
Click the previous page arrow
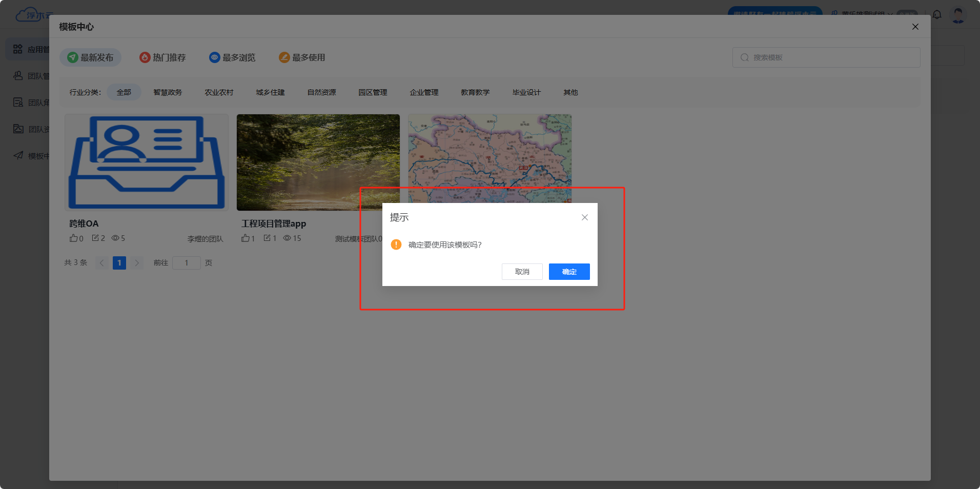(x=102, y=263)
